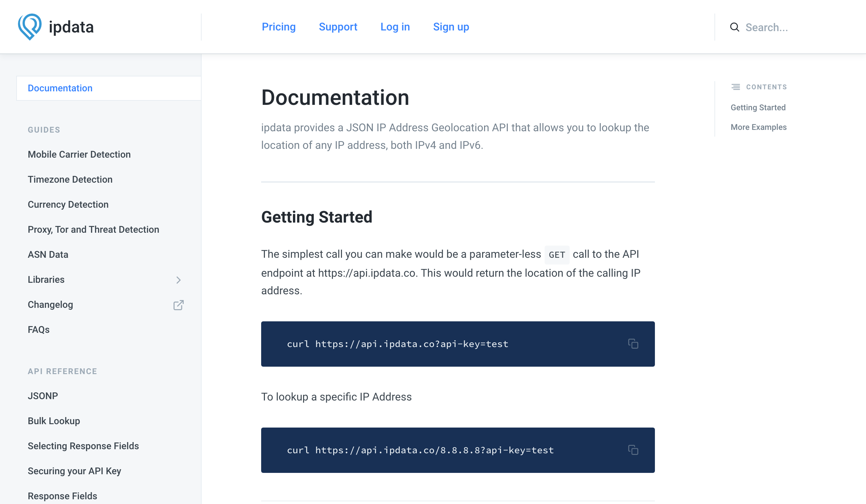Open Selecting Response Fields reference
The width and height of the screenshot is (866, 504).
[x=83, y=446]
